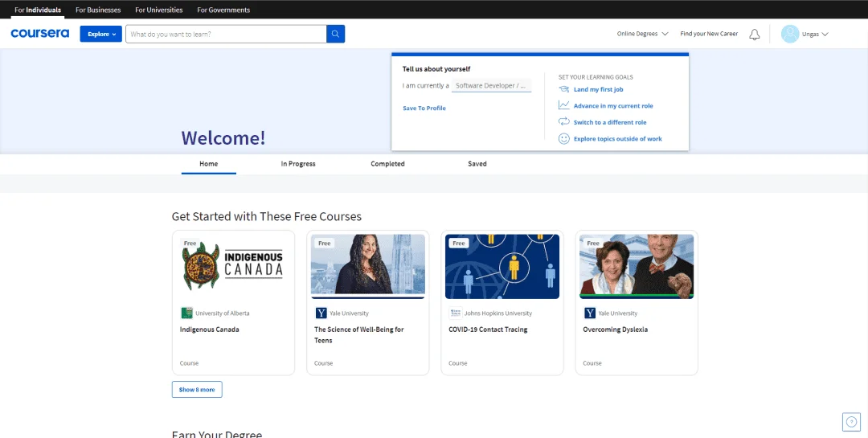Viewport: 868px width, 438px height.
Task: Switch to the Home tab
Action: (209, 164)
